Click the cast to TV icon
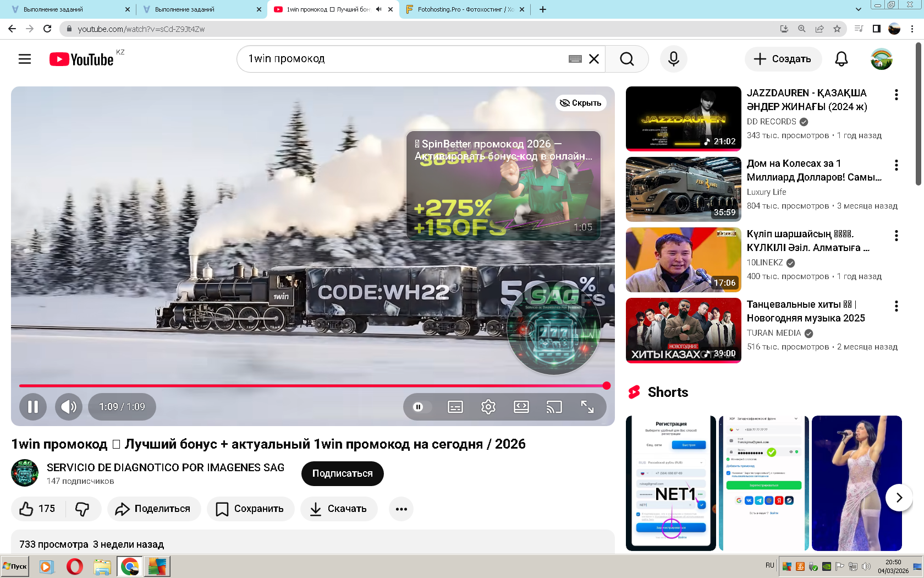 [554, 407]
